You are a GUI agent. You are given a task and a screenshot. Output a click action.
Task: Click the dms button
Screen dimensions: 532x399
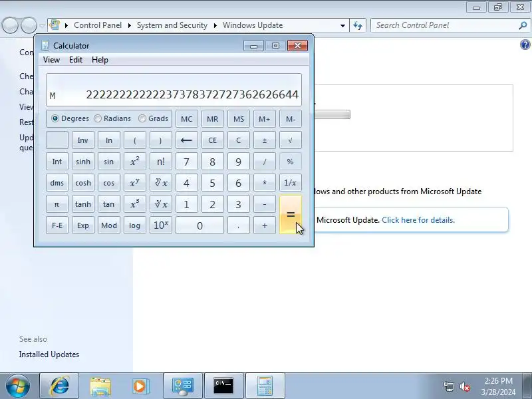pos(57,183)
